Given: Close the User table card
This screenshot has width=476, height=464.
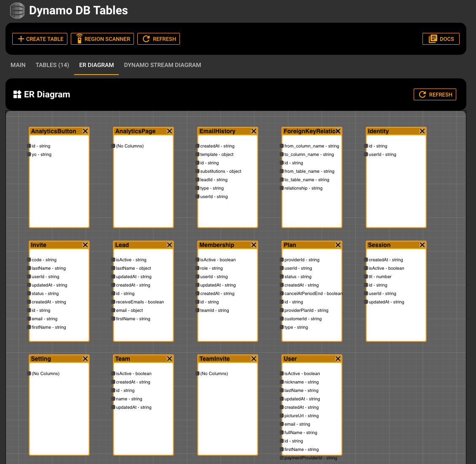Looking at the screenshot, I should coord(338,359).
